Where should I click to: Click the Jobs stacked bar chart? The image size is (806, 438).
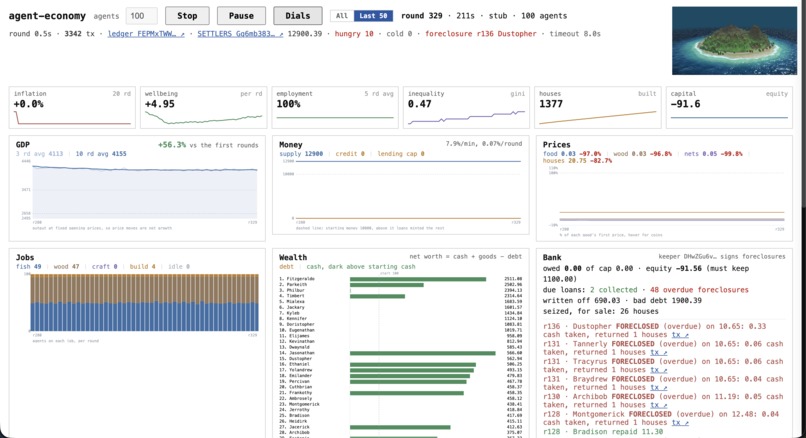tap(144, 302)
